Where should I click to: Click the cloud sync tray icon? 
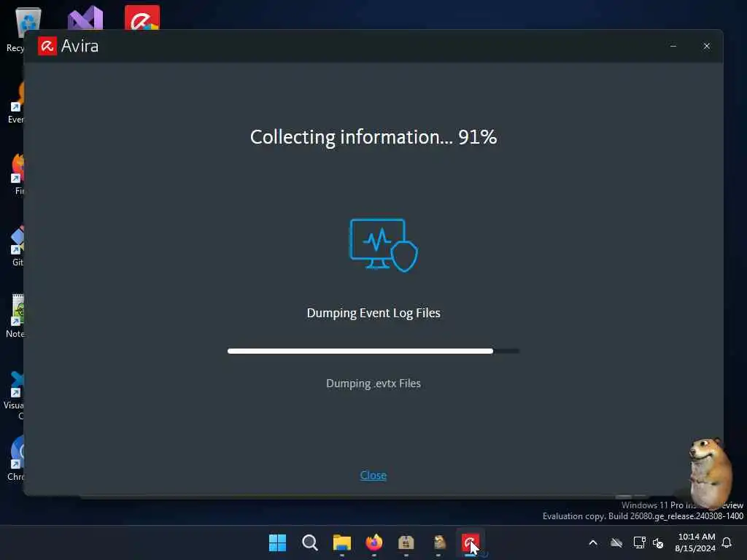tap(616, 542)
